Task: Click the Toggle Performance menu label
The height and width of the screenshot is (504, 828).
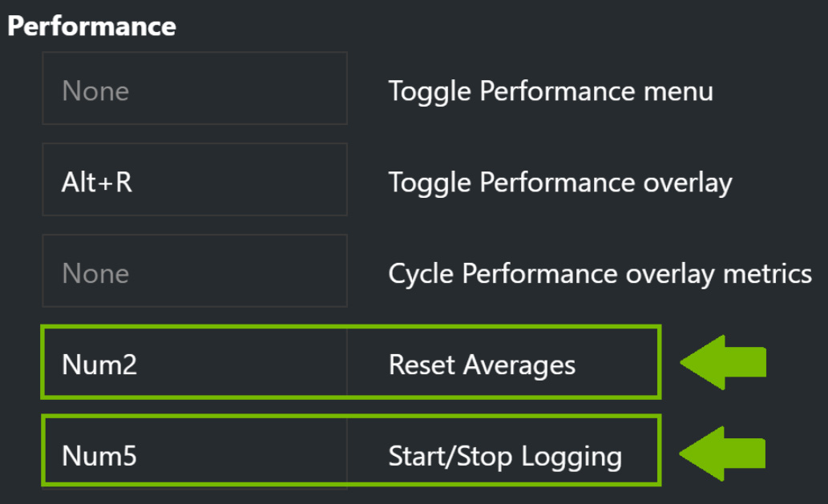Action: pyautogui.click(x=550, y=91)
